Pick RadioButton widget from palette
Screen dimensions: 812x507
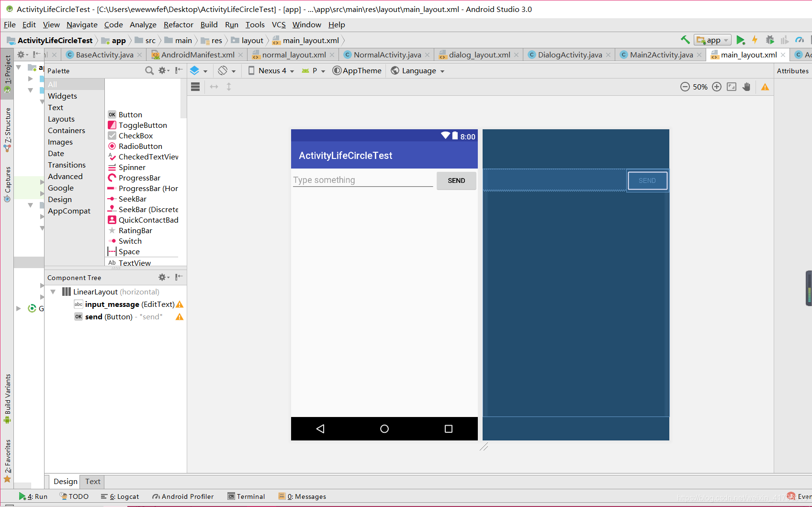(140, 146)
